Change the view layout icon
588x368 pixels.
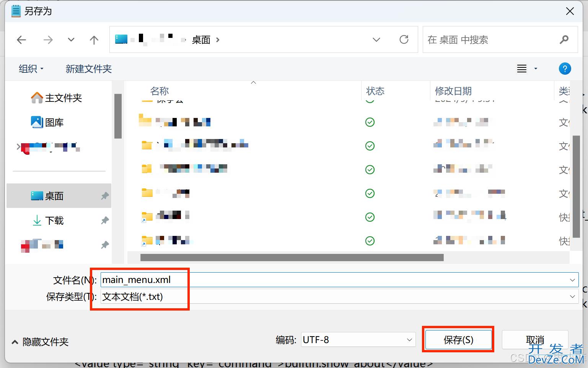(522, 69)
